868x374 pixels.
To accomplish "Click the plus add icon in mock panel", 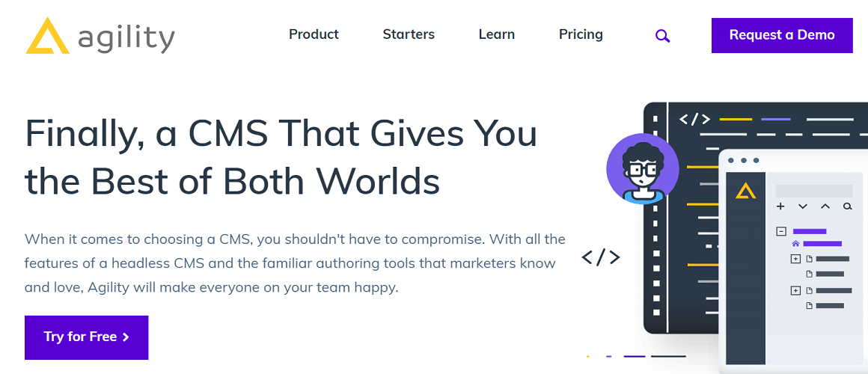I will click(780, 206).
